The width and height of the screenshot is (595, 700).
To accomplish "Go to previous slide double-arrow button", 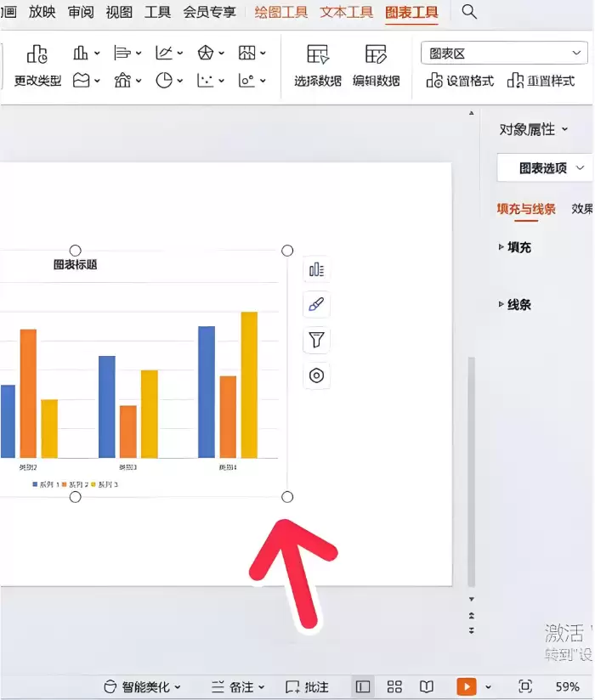I will (471, 616).
